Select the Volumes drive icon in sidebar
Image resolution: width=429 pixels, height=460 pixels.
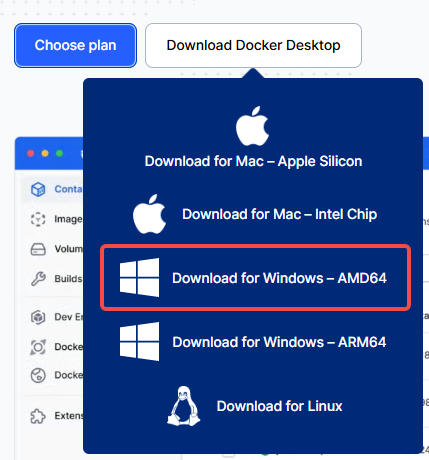[38, 249]
